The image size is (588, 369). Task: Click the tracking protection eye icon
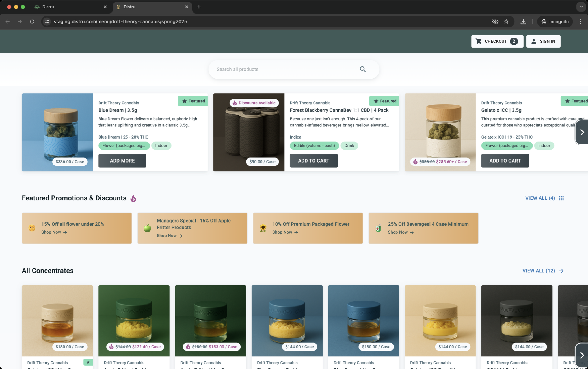495,21
